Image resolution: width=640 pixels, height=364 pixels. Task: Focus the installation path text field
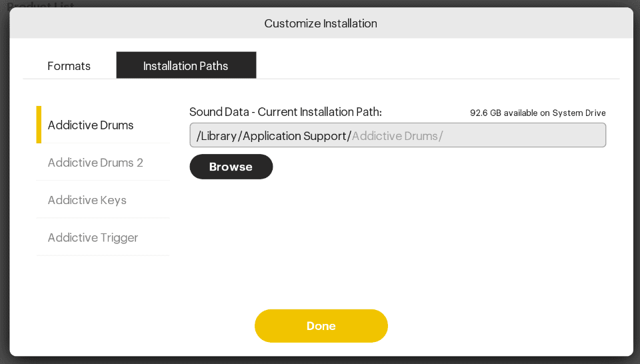pos(397,135)
